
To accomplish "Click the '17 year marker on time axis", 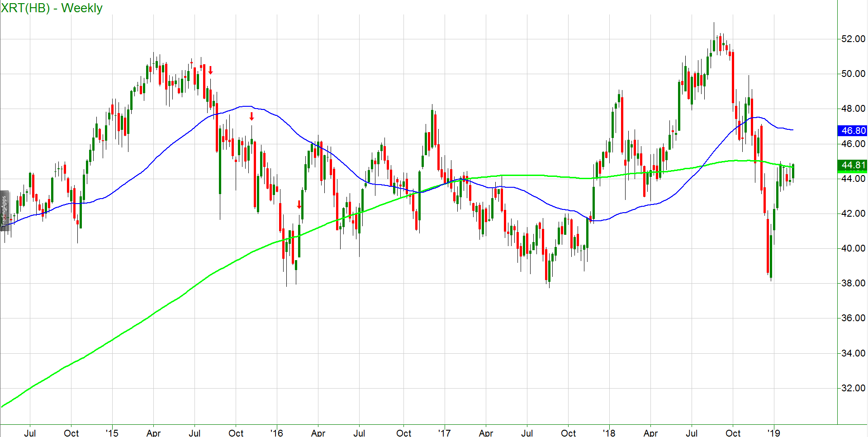I will [x=444, y=433].
